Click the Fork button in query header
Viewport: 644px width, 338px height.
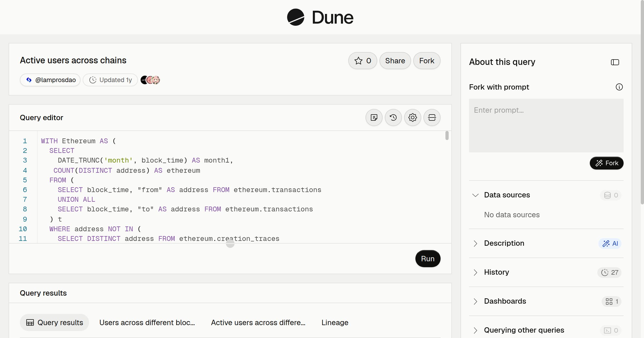point(427,61)
